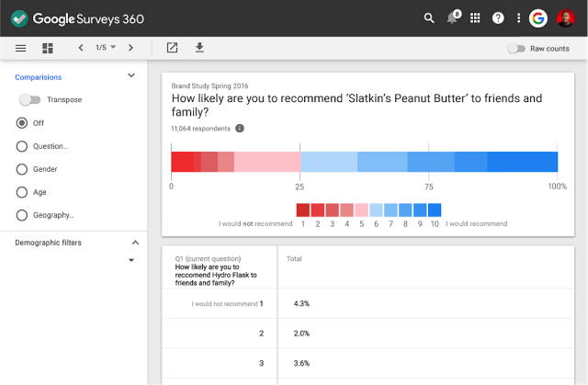The height and width of the screenshot is (385, 588).
Task: Collapse the Demographic filters section chevron
Action: pos(135,243)
